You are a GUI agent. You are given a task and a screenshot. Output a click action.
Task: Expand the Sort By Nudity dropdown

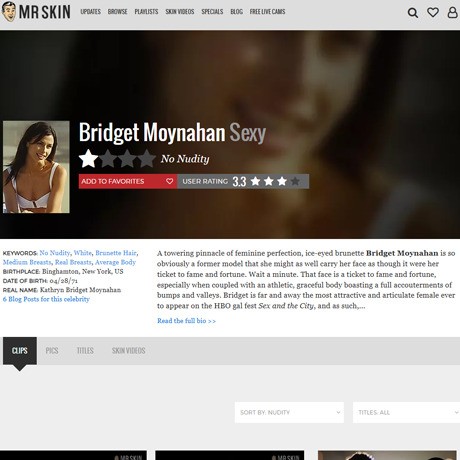pos(289,412)
